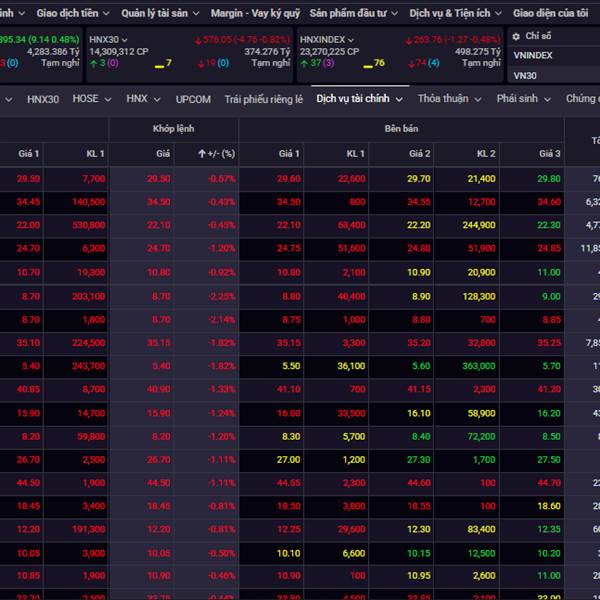
Task: Open the Chỉ số settings gear
Action: point(516,36)
